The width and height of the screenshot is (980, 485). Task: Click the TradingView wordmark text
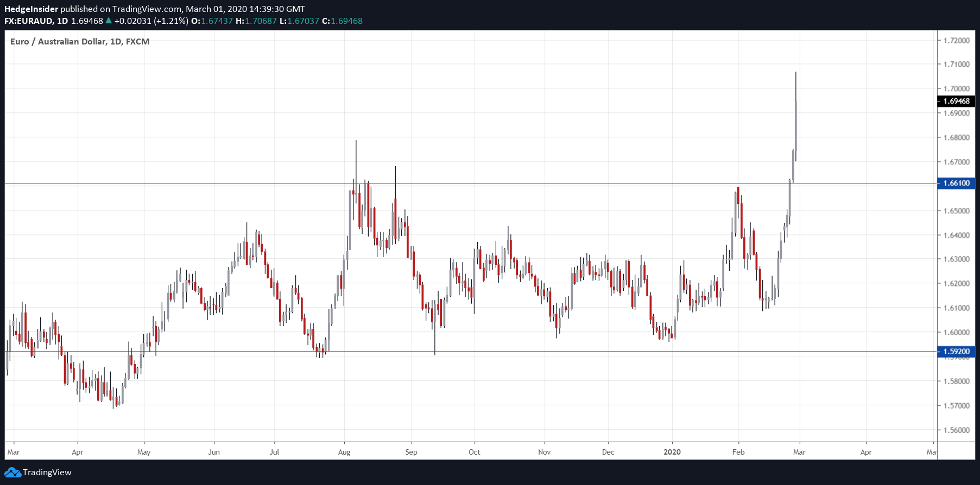pyautogui.click(x=47, y=473)
